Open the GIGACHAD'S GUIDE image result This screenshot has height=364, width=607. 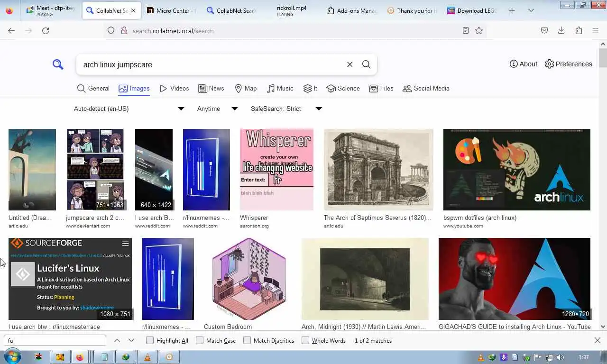(x=515, y=279)
